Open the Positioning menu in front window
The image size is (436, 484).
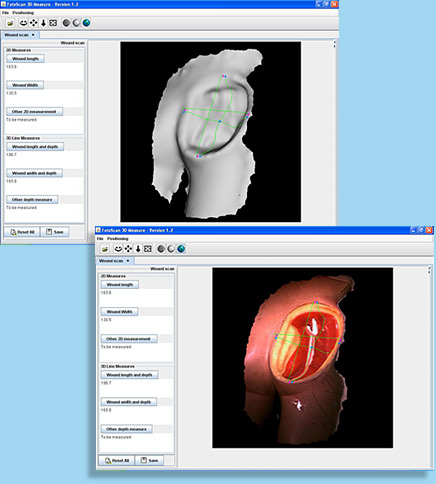117,239
